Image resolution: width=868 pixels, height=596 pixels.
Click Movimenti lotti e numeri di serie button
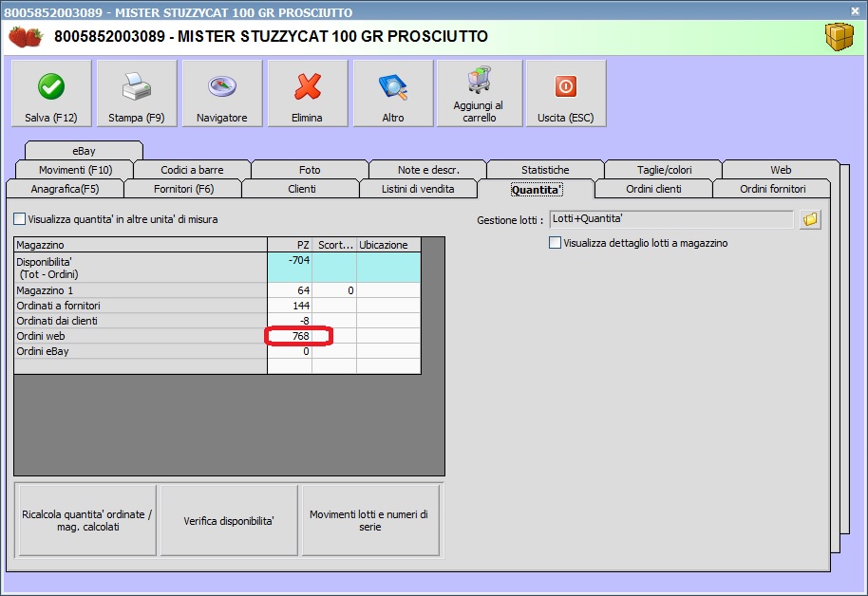click(370, 521)
